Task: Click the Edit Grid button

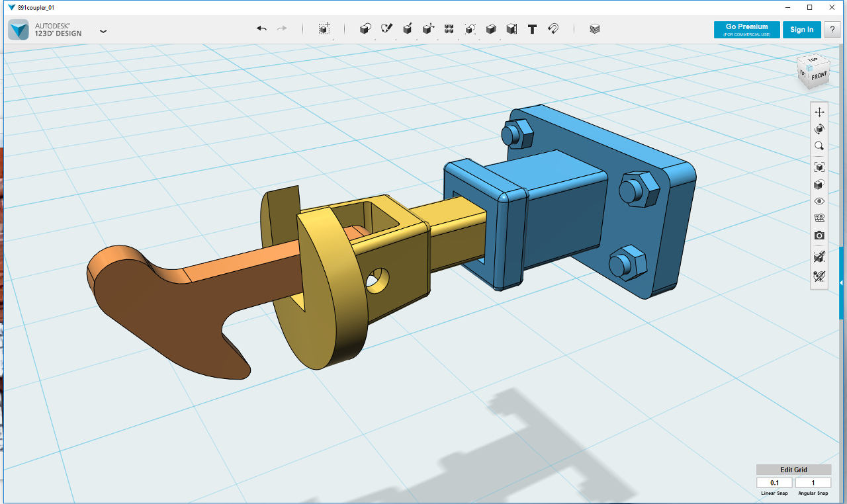Action: coord(794,470)
